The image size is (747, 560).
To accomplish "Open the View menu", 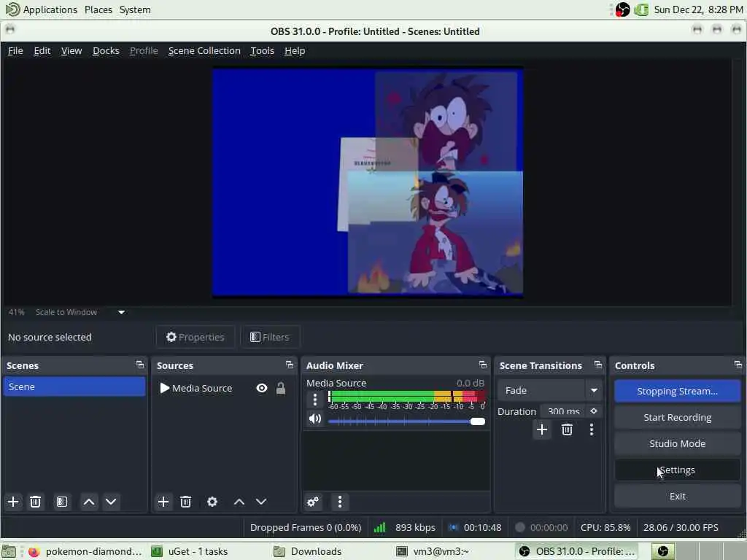I will point(71,50).
